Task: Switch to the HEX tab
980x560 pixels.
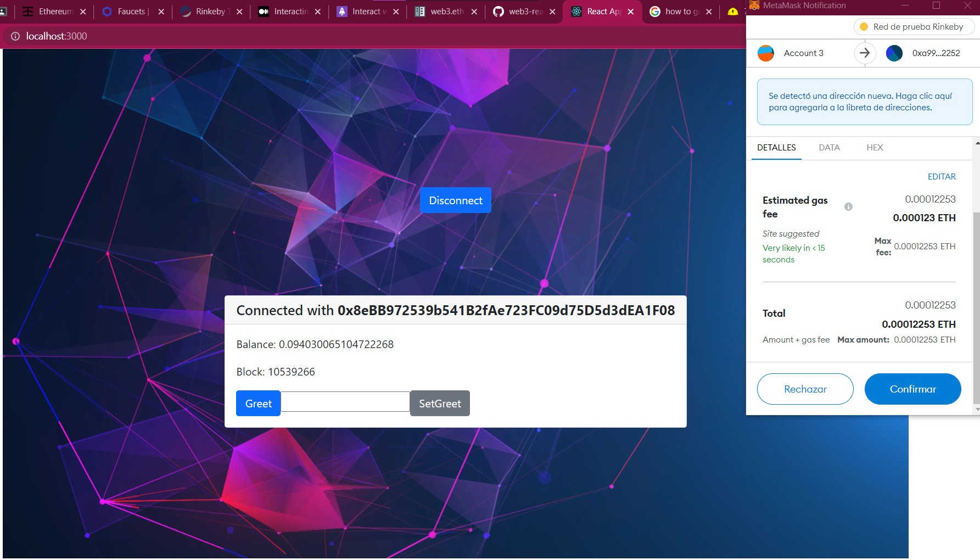Action: (x=875, y=147)
